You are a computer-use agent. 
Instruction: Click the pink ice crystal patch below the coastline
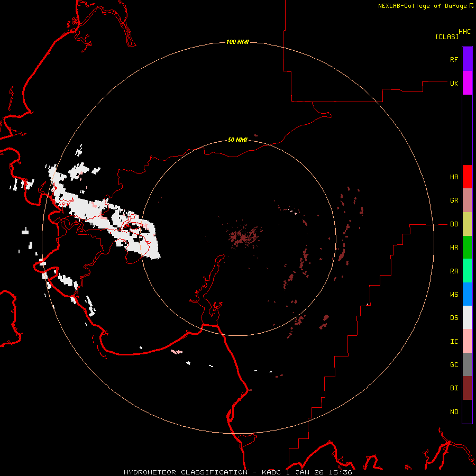coord(177,352)
